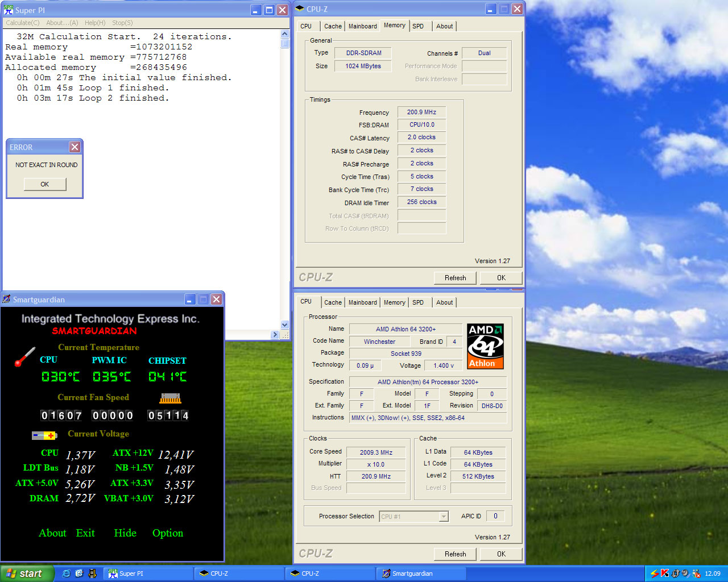Open the Cache tab in lower CPU-Z window
728x582 pixels.
click(x=333, y=302)
